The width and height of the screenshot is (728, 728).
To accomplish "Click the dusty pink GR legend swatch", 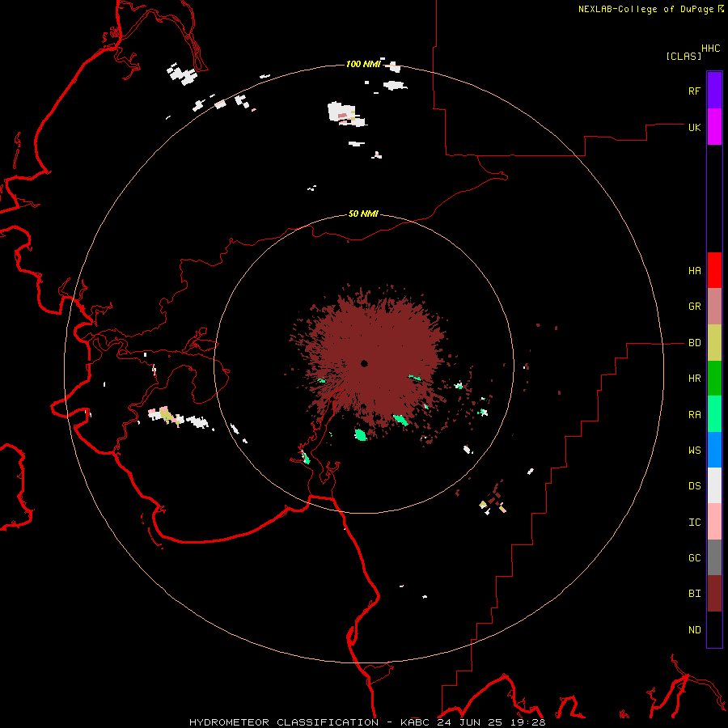I will tap(714, 307).
